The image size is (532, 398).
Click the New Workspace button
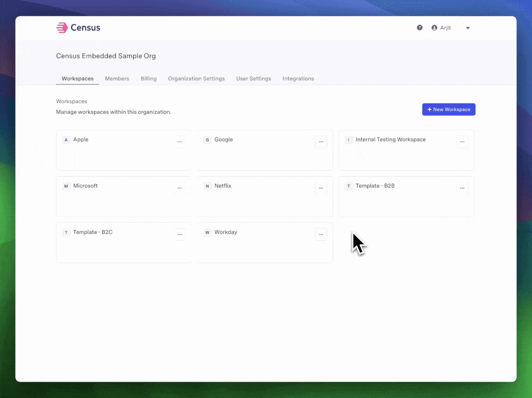click(x=448, y=109)
